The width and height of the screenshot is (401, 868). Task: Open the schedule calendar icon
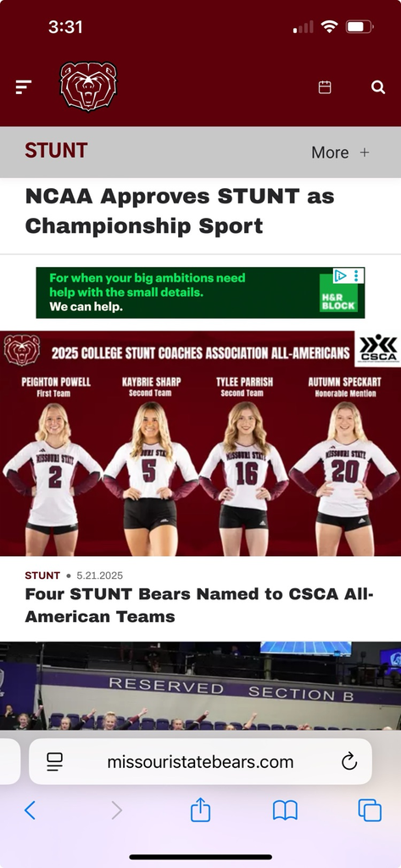(325, 87)
